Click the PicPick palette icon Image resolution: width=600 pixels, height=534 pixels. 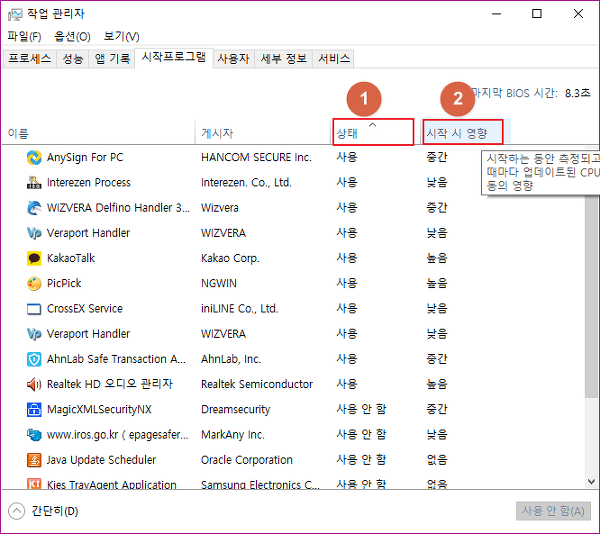coord(34,284)
